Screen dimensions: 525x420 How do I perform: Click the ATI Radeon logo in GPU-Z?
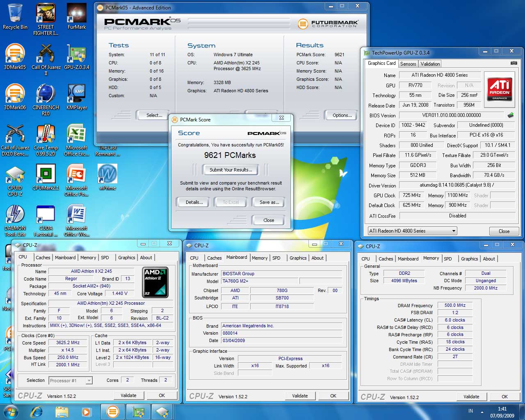tap(500, 89)
